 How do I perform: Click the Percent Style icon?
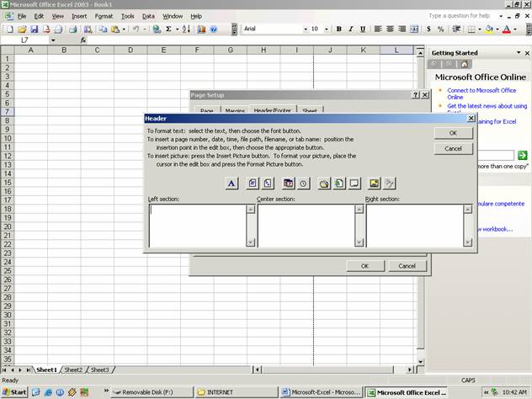(x=440, y=29)
